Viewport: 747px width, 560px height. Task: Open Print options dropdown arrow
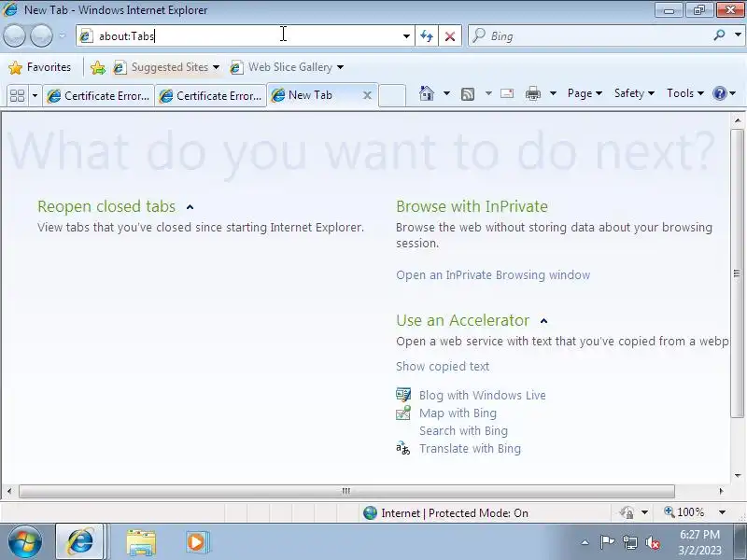tap(553, 93)
